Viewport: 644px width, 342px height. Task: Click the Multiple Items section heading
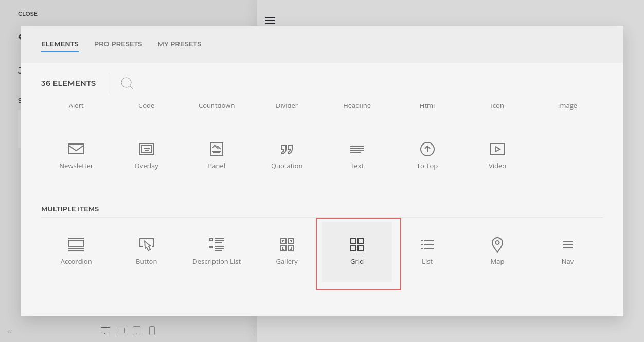(70, 209)
